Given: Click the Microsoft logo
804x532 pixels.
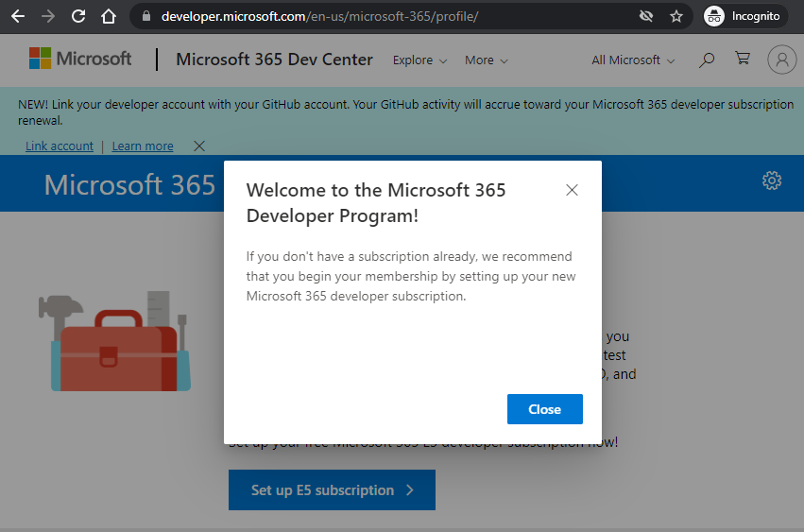Looking at the screenshot, I should pyautogui.click(x=80, y=59).
